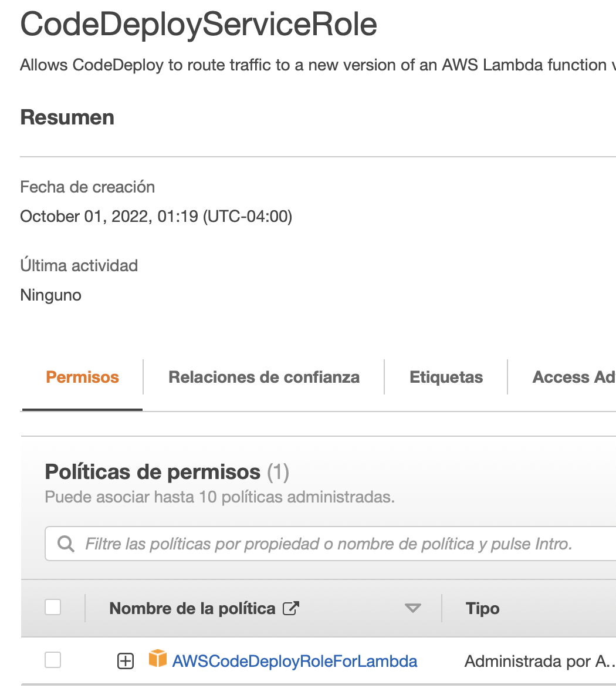Click the sort arrow in the policy name column
This screenshot has width=616, height=688.
[413, 609]
